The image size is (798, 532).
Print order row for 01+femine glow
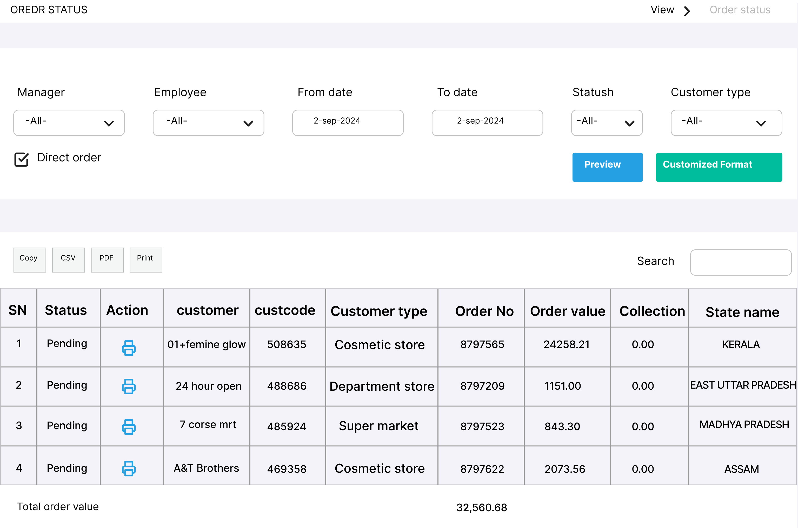(129, 348)
